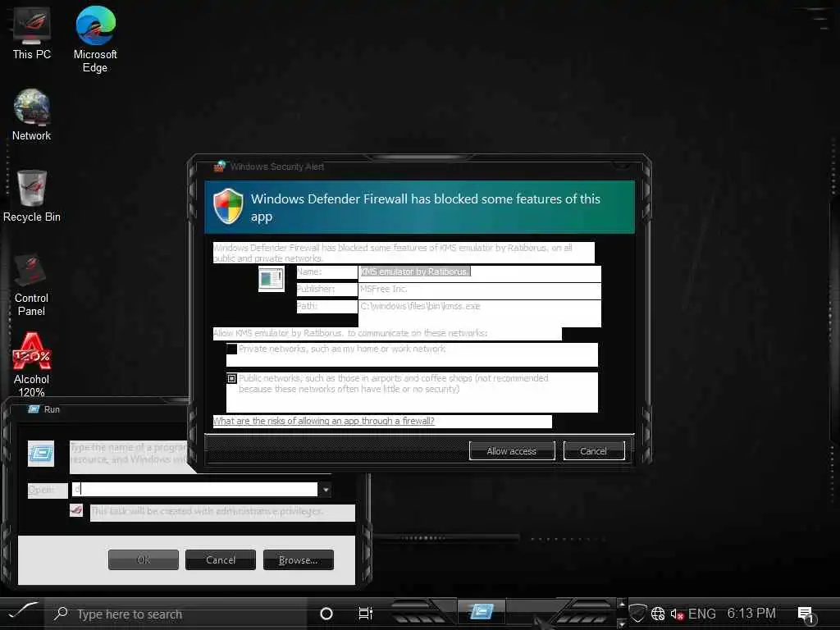
Task: Click the Cortana circle icon on taskbar
Action: [326, 614]
